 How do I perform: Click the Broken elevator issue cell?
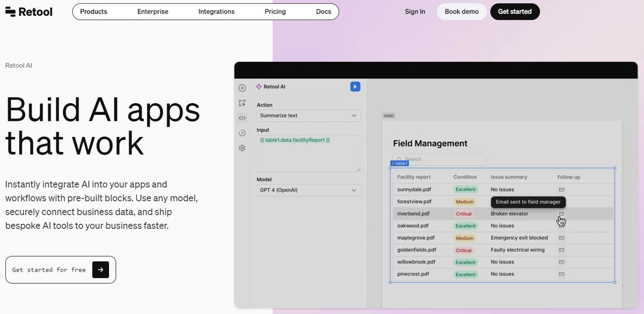pyautogui.click(x=509, y=214)
